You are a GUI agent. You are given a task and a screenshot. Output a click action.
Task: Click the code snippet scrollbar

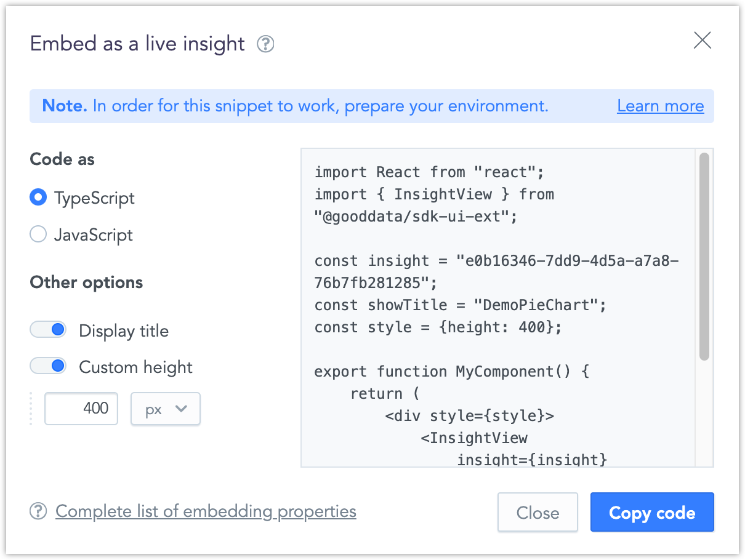tap(704, 256)
